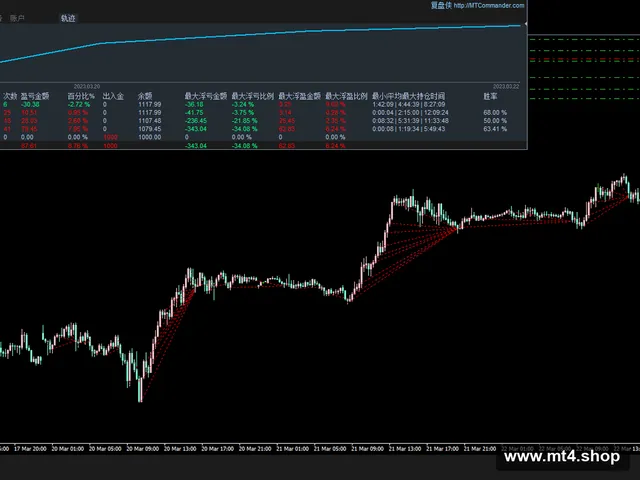Click the 最大浮亏比例 column header
The image size is (640, 480).
point(253,96)
